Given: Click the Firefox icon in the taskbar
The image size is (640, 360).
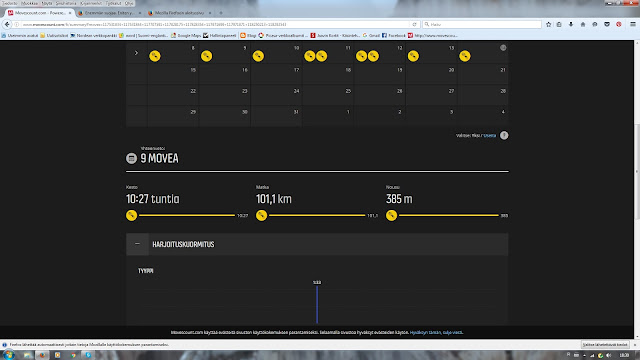Looking at the screenshot, I should point(42,355).
